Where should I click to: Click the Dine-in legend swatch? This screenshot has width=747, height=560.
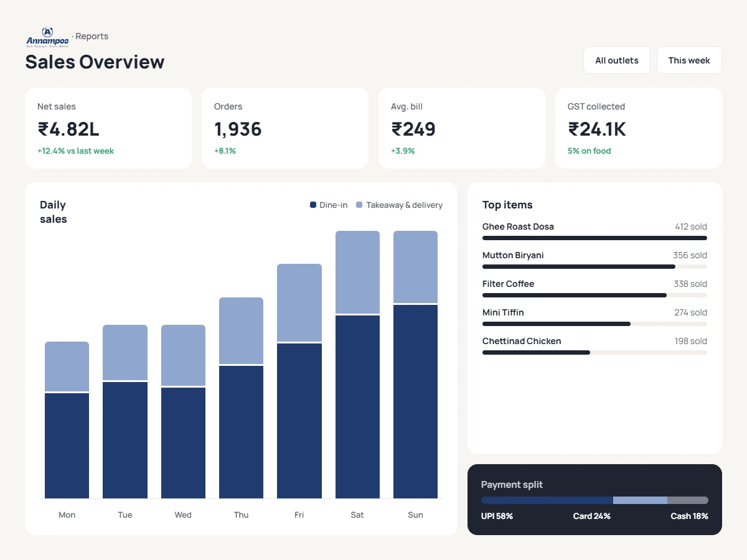coord(313,205)
